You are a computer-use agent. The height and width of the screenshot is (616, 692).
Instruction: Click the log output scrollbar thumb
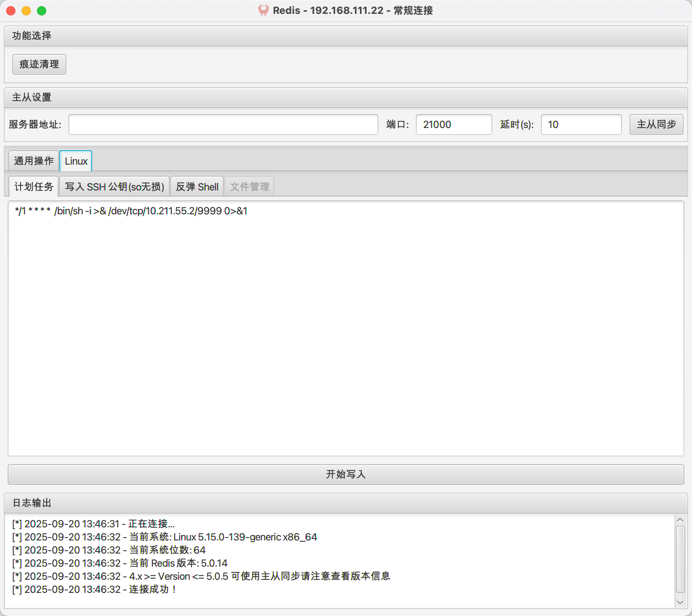point(680,559)
